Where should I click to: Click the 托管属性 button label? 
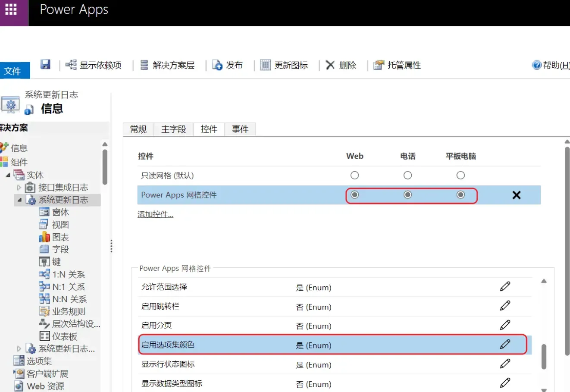pos(404,65)
